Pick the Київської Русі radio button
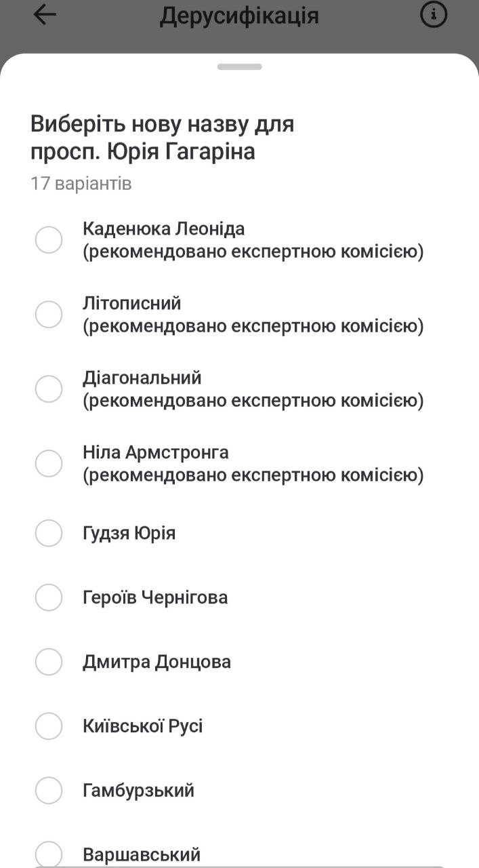Image resolution: width=479 pixels, height=868 pixels. pos(49,726)
